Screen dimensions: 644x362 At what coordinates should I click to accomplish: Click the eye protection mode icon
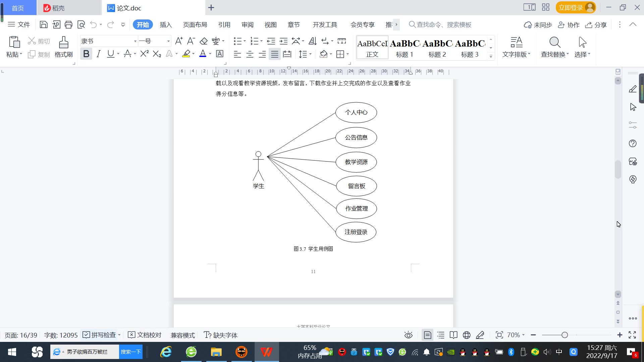point(408,335)
